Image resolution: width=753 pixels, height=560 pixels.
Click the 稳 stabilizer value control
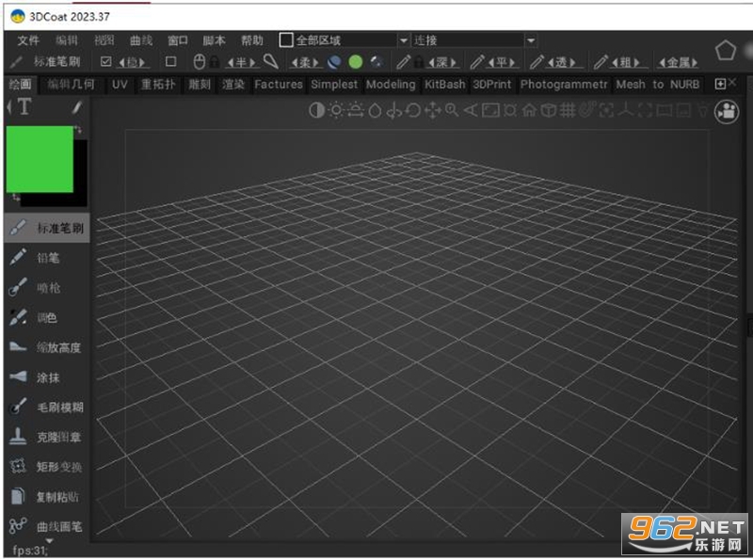(132, 62)
